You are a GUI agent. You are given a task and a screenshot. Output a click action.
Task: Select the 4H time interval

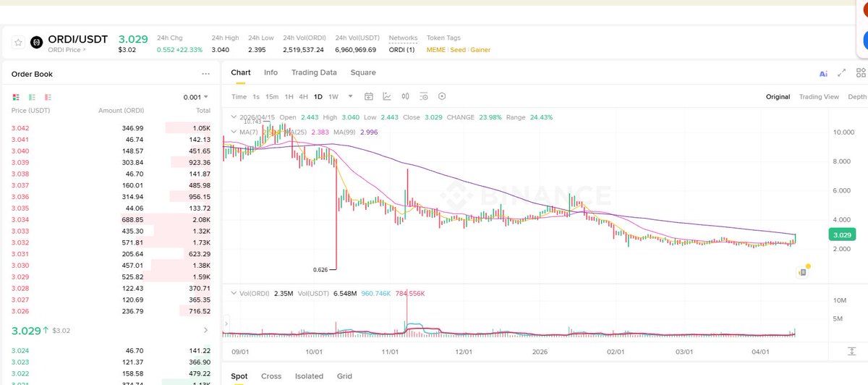(303, 96)
